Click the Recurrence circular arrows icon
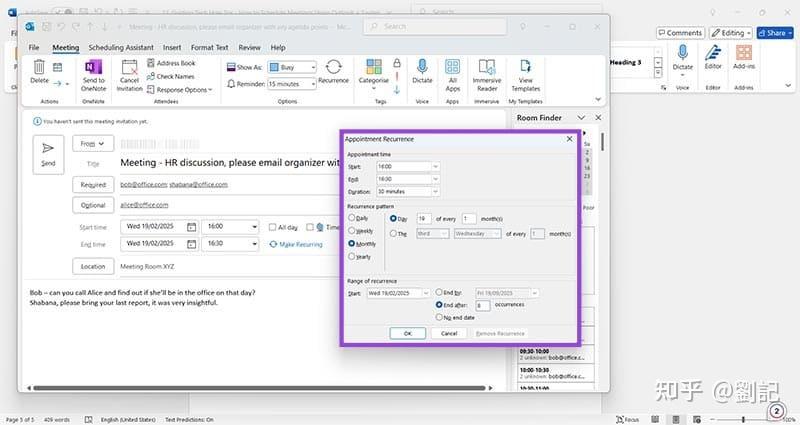The image size is (800, 425). coord(334,67)
